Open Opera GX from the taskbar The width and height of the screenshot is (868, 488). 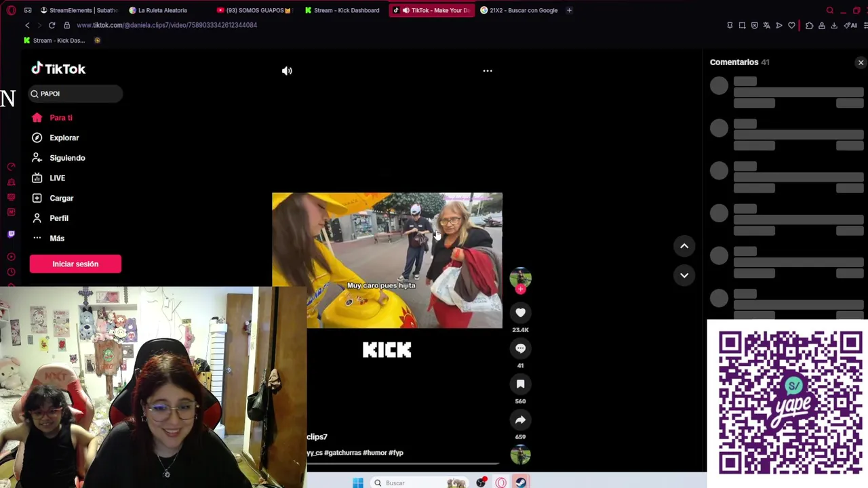pos(500,483)
